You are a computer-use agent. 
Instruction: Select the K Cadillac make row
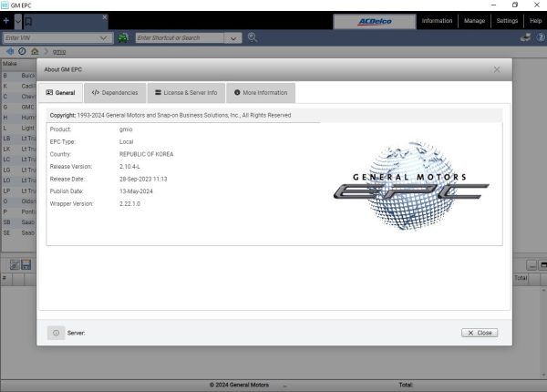pos(19,86)
